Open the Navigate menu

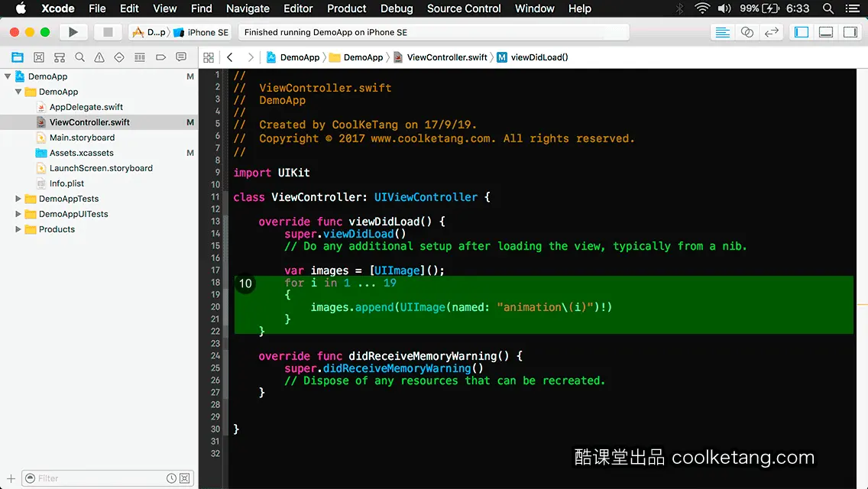click(x=248, y=8)
